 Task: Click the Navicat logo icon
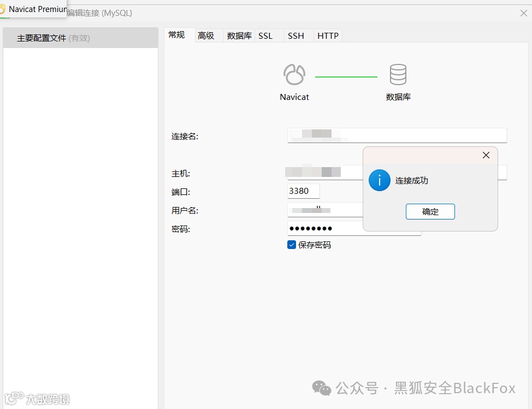tap(294, 74)
